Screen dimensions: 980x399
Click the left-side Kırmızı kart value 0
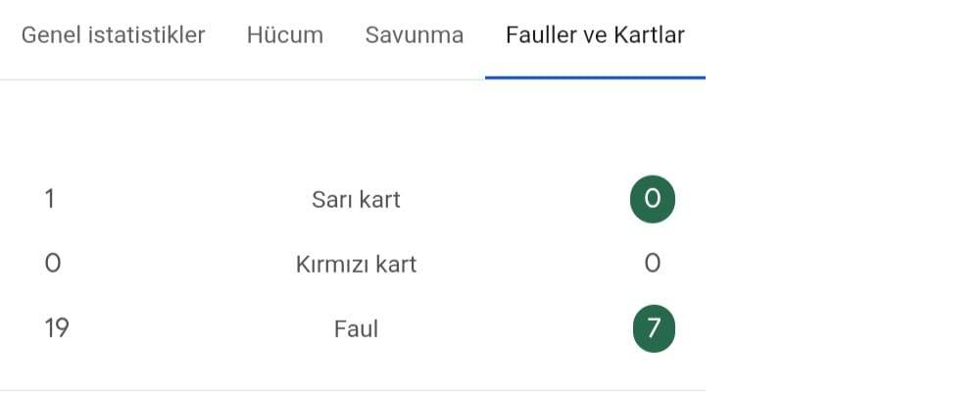click(52, 264)
